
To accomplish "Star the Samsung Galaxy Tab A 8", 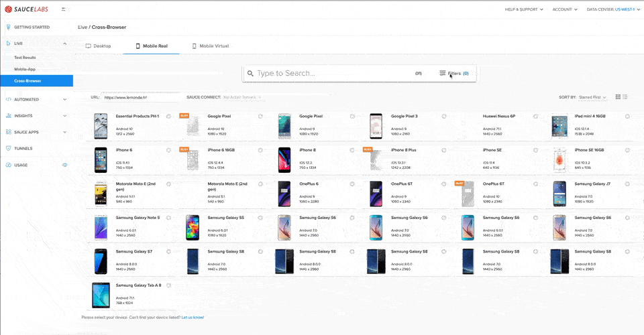I will pos(168,285).
